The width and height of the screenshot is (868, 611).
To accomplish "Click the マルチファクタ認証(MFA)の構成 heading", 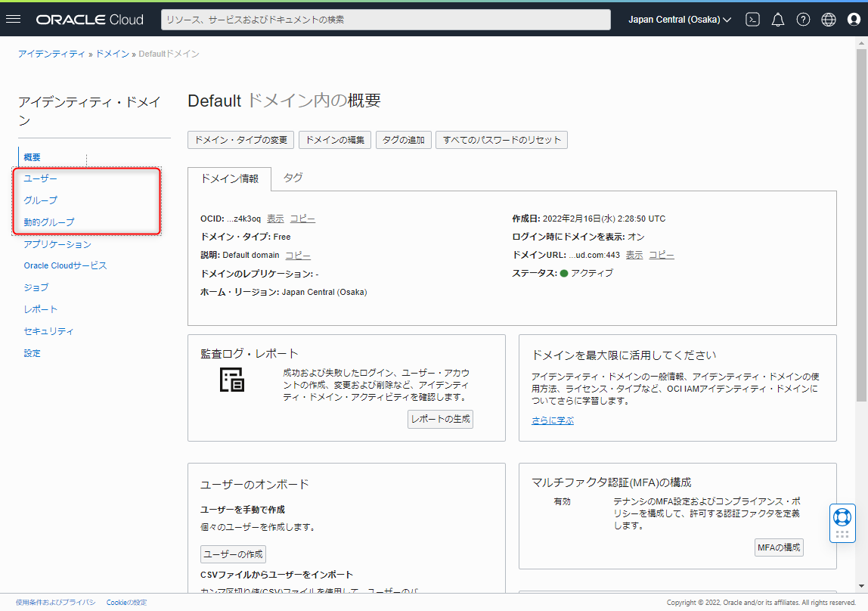I will (x=611, y=482).
